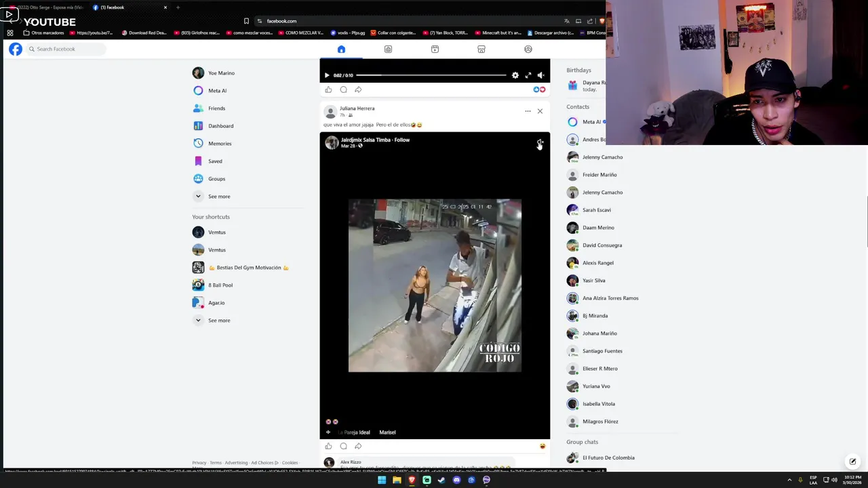The width and height of the screenshot is (868, 488).
Task: Open Windows Start menu
Action: (x=382, y=480)
